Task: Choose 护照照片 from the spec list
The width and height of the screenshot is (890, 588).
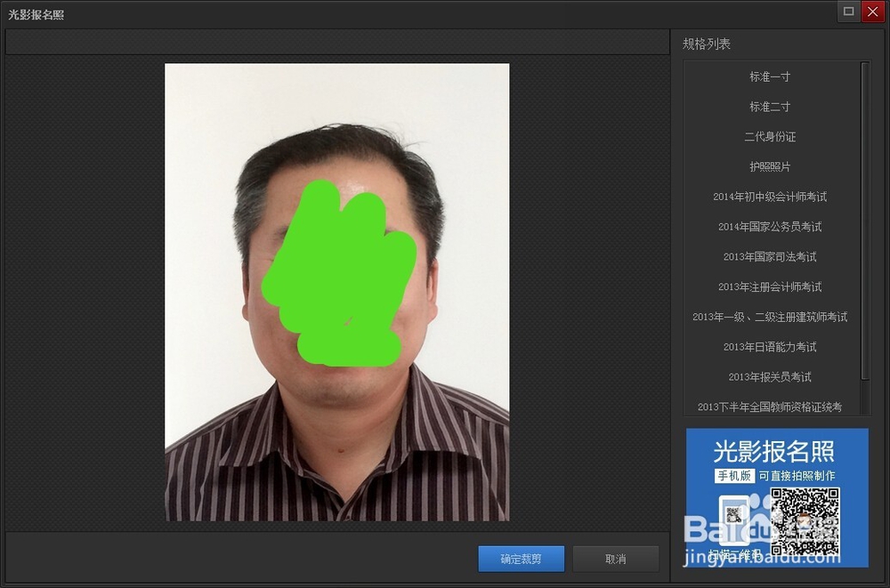Action: [x=770, y=167]
